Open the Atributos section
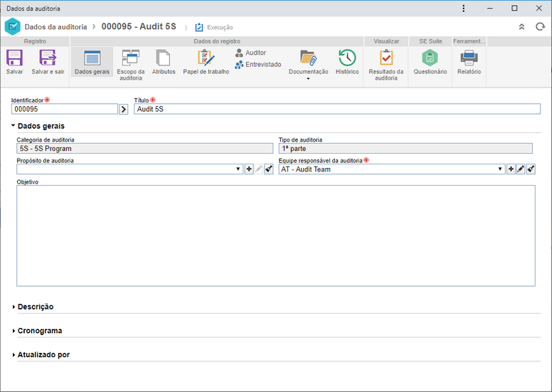 pyautogui.click(x=164, y=62)
